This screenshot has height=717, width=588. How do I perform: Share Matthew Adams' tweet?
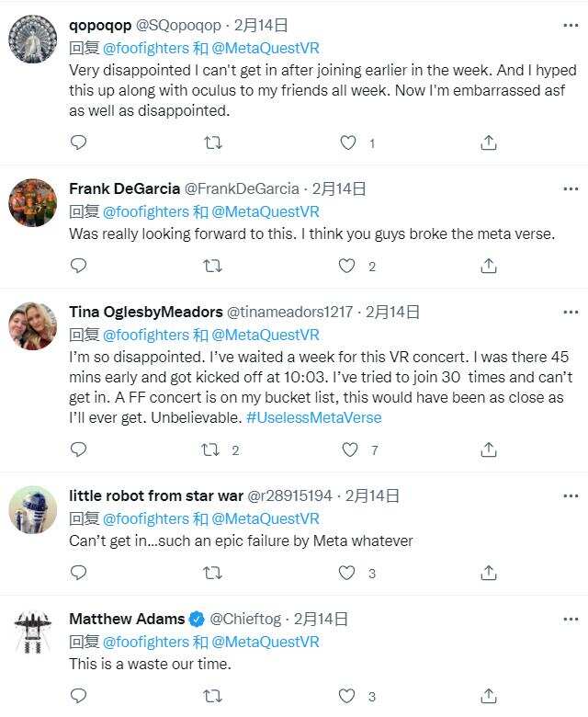[x=489, y=696]
